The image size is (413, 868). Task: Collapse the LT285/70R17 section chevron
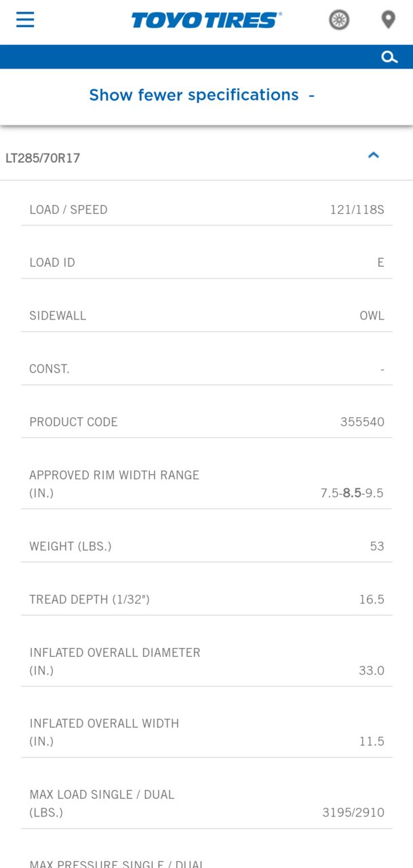tap(373, 155)
